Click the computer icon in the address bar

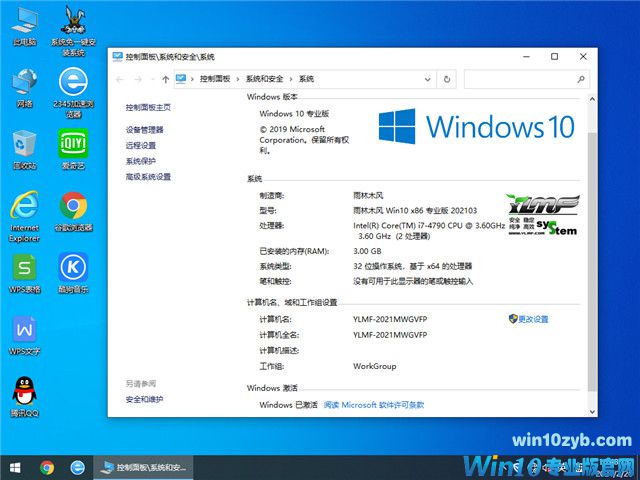pyautogui.click(x=181, y=79)
